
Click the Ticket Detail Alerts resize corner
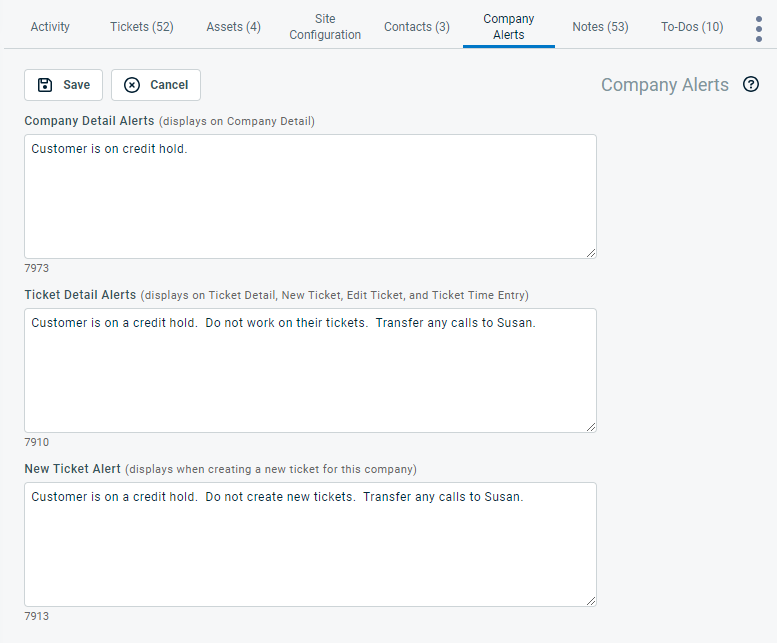(591, 427)
